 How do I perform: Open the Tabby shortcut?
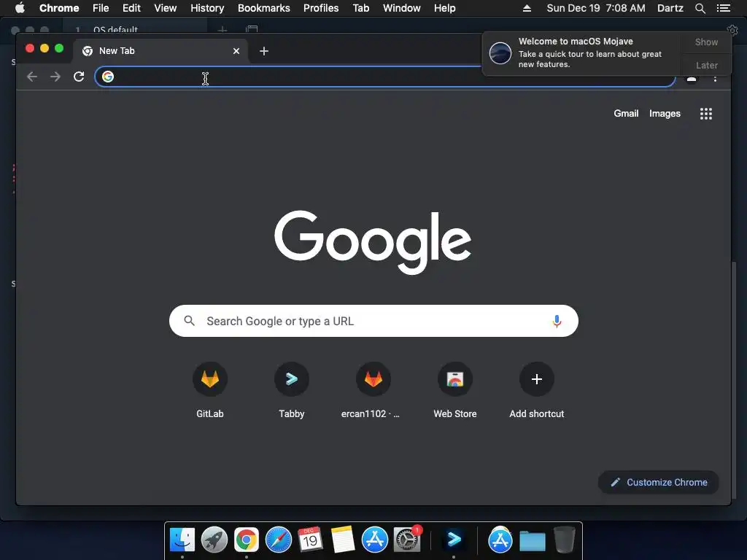tap(292, 391)
